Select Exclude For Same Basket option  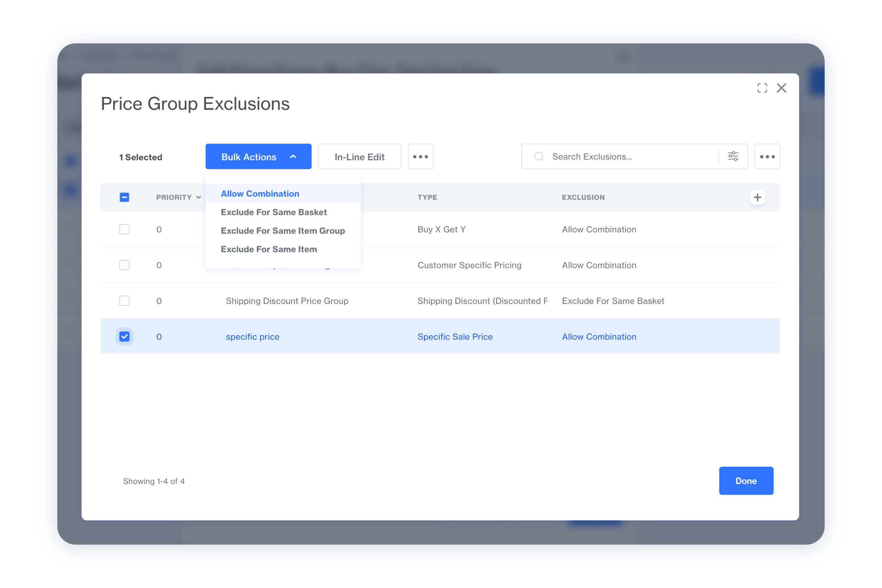(x=274, y=212)
